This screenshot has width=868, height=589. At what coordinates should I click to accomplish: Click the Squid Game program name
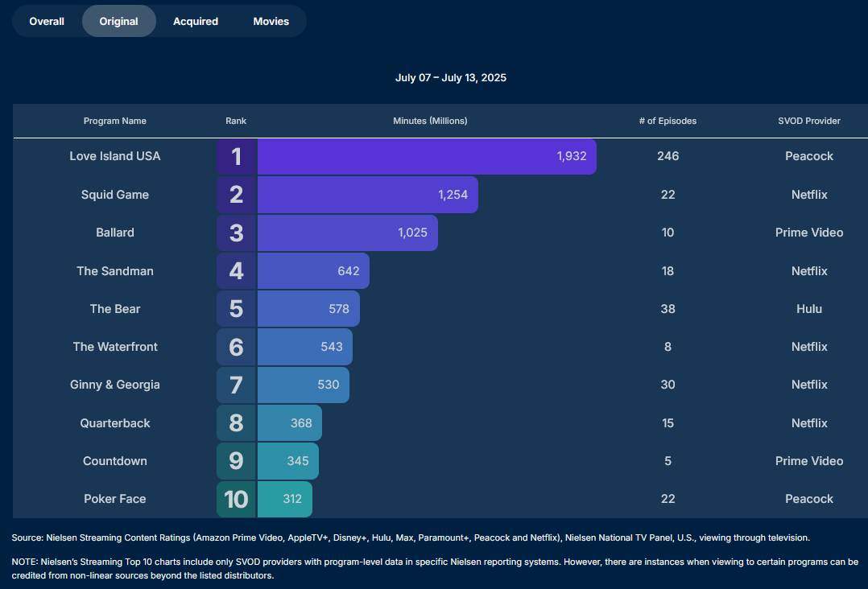115,195
